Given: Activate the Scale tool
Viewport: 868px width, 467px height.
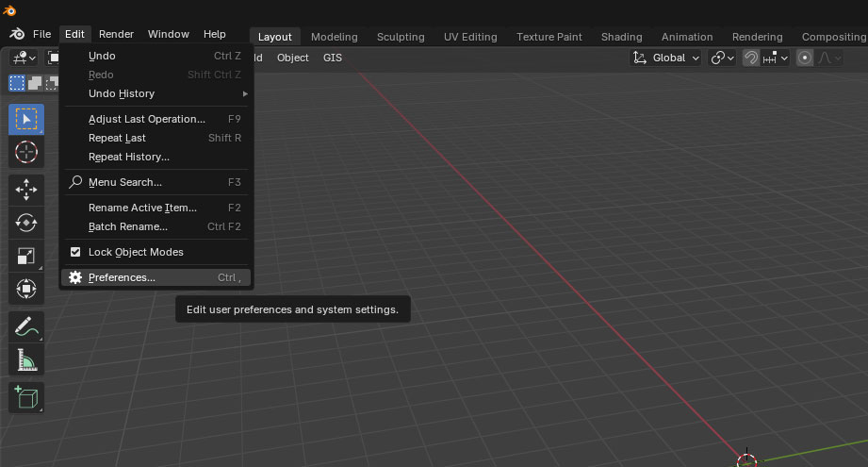Looking at the screenshot, I should tap(26, 256).
